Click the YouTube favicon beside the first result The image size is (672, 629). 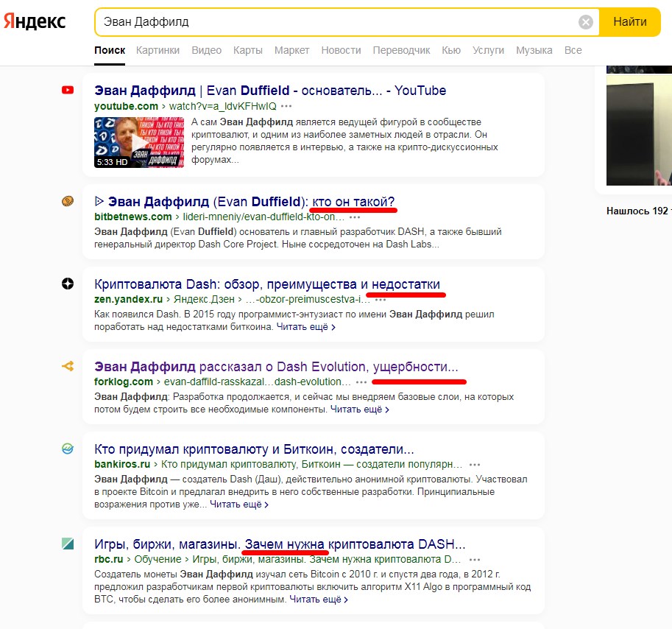pos(68,90)
